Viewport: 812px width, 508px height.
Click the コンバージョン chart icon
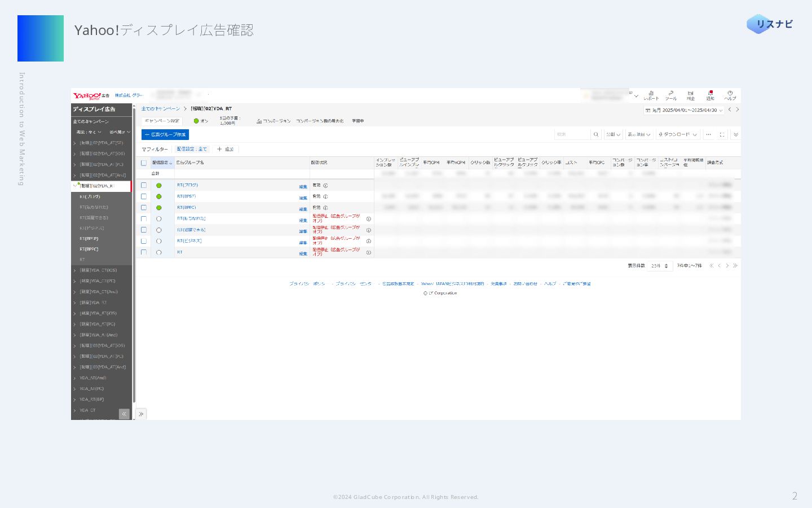(x=259, y=121)
